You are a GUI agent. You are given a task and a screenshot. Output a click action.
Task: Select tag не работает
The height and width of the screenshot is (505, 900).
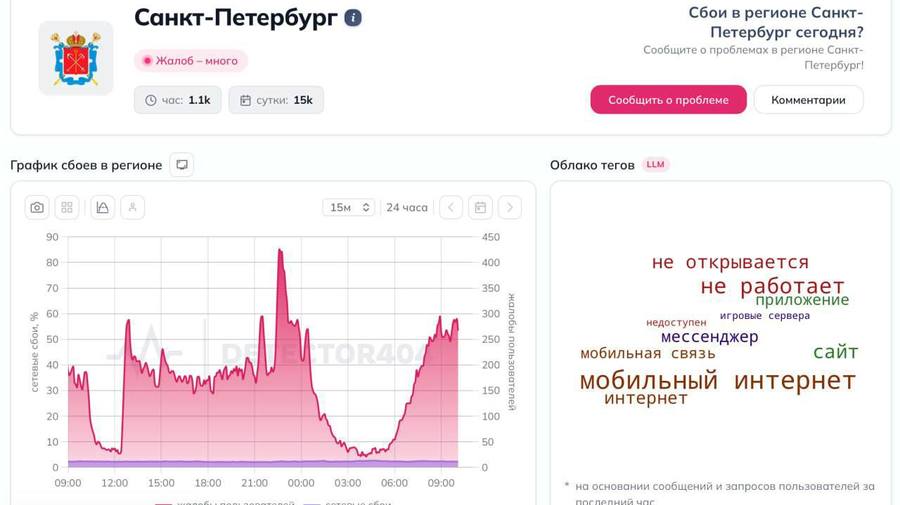click(x=773, y=286)
